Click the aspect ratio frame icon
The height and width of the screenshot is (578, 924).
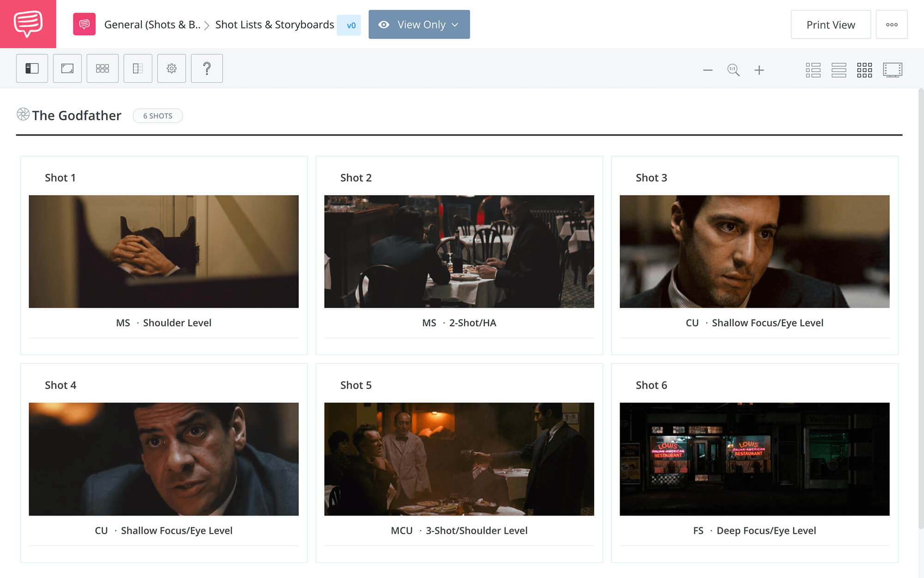coord(67,68)
